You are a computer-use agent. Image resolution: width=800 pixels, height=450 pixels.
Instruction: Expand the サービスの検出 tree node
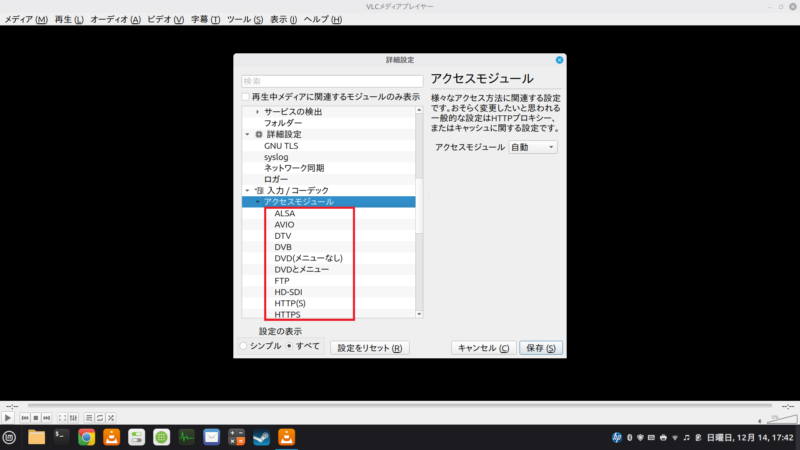coord(257,112)
